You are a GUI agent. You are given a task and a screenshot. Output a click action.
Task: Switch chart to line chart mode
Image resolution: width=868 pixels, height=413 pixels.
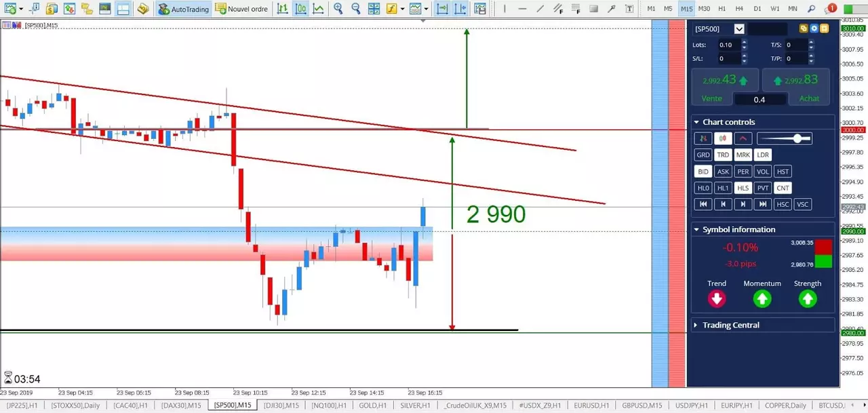[x=318, y=9]
